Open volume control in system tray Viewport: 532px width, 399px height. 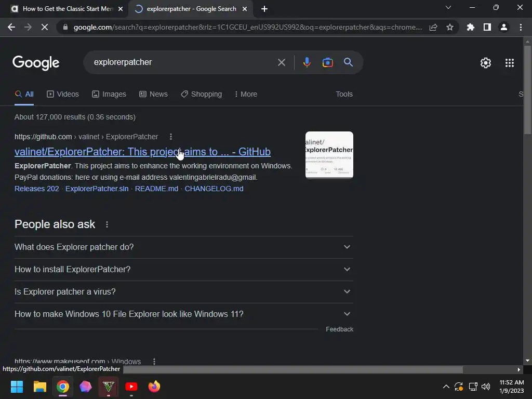tap(486, 387)
